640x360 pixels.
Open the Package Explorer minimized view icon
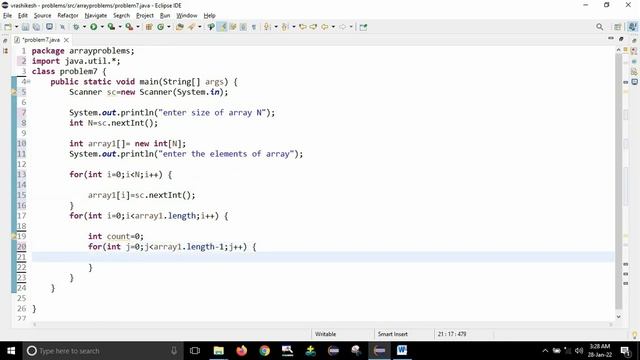coord(5,51)
